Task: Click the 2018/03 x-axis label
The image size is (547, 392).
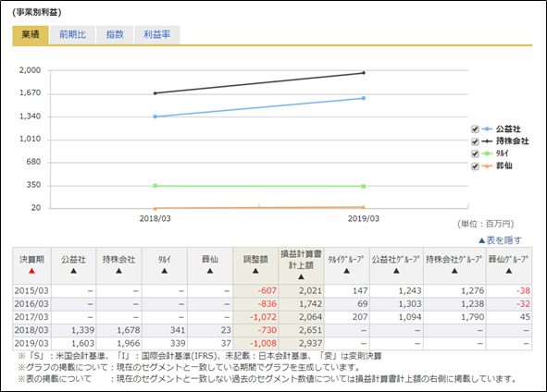Action: (x=155, y=219)
